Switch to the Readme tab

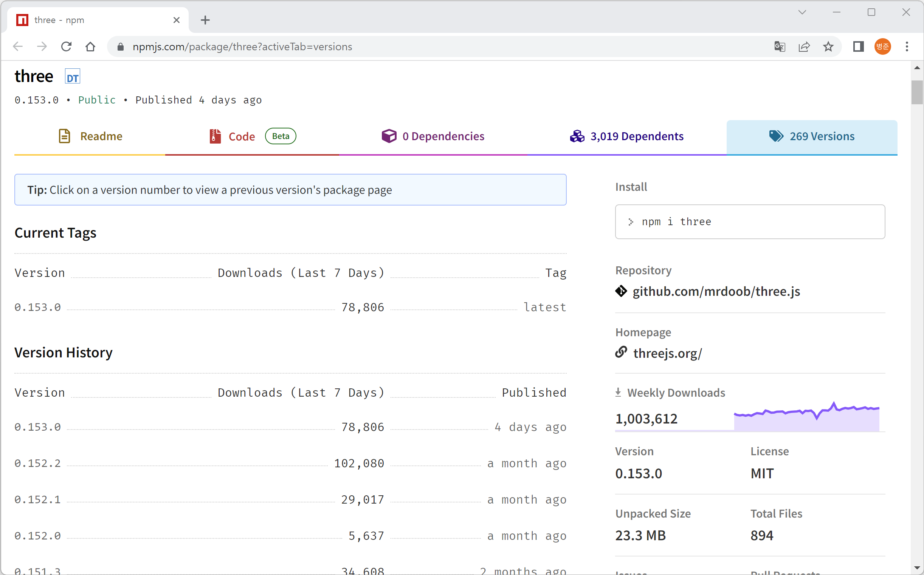click(90, 136)
